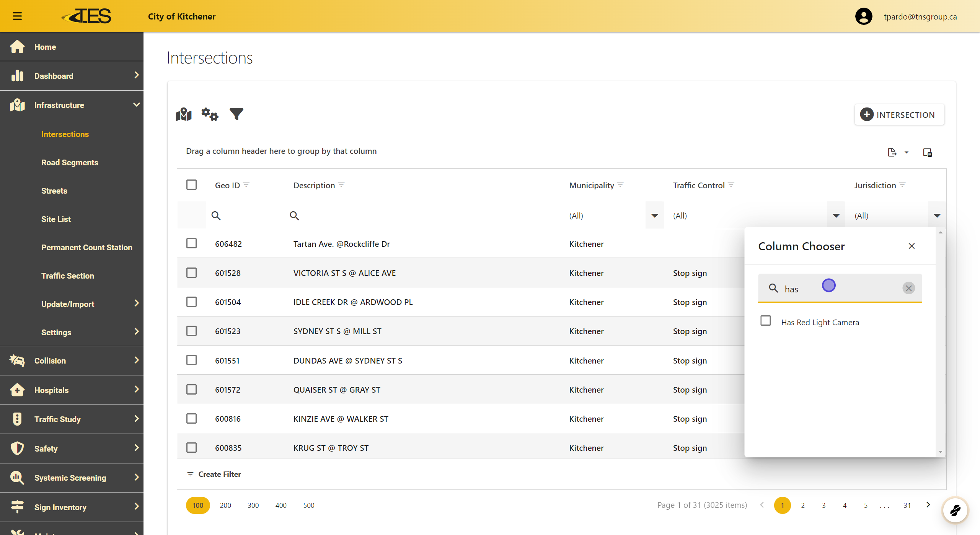Screen dimensions: 980x535
Task: Click the gears settings icon
Action: (x=210, y=114)
